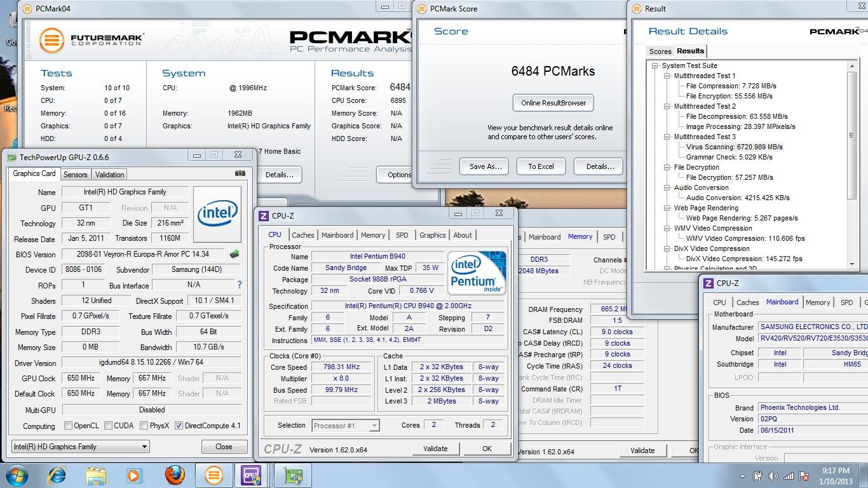The width and height of the screenshot is (868, 488).
Task: Open the volume speaker tray icon
Action: tap(773, 475)
